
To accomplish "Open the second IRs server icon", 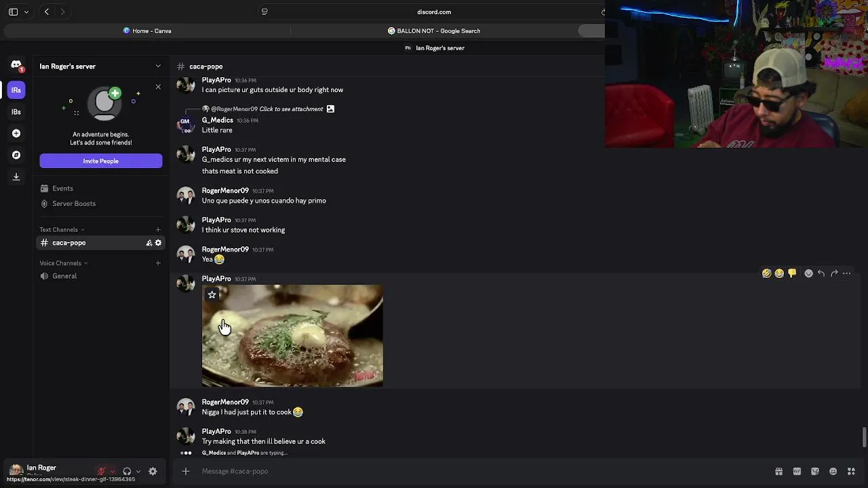I will tap(16, 112).
